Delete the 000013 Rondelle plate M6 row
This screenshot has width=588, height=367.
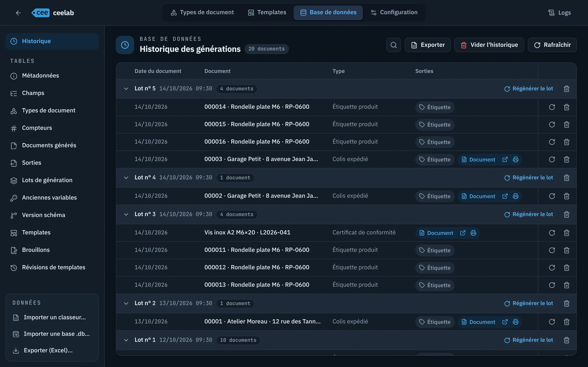(567, 285)
